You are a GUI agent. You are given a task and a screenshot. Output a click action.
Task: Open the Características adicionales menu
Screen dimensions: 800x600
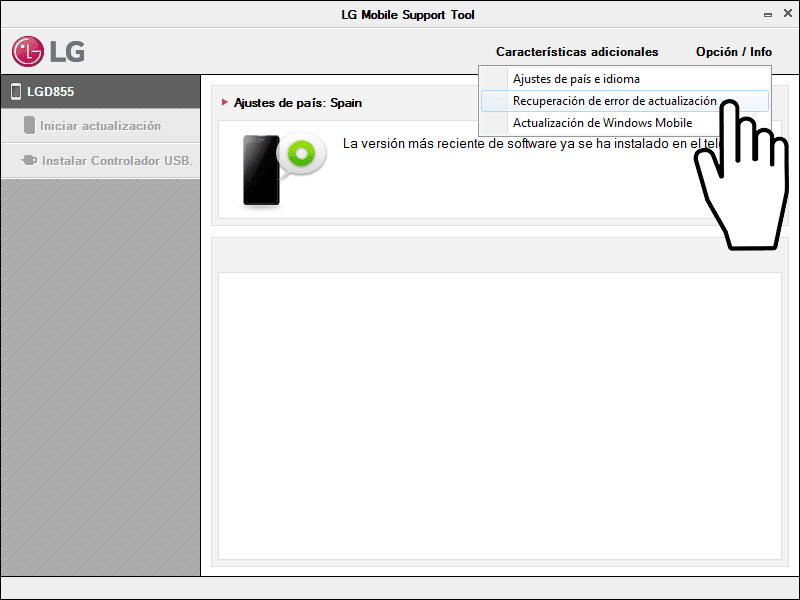coord(577,51)
